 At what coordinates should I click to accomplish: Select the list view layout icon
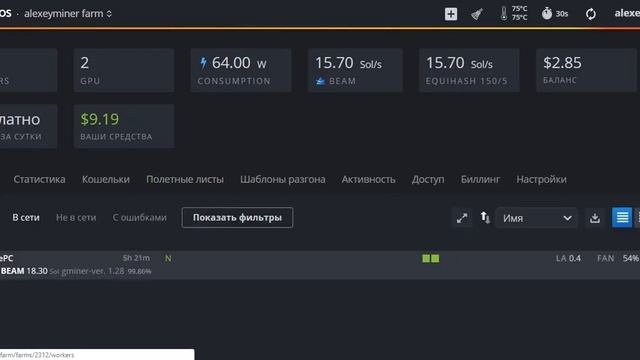pyautogui.click(x=622, y=217)
